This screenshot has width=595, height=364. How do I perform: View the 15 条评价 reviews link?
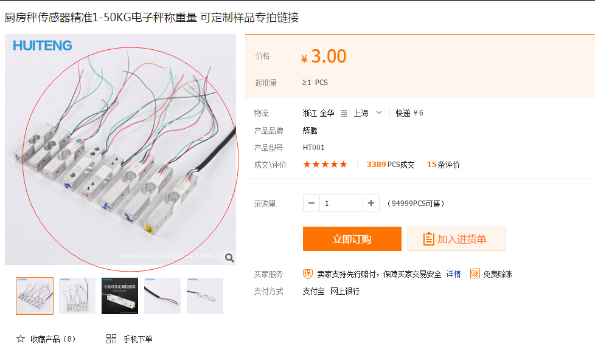(444, 165)
